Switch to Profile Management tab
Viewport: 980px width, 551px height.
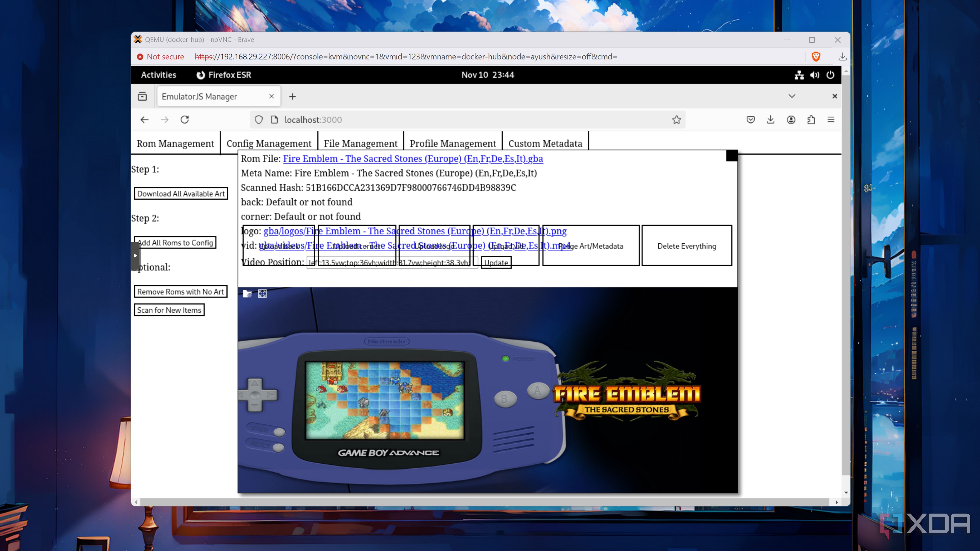point(453,143)
